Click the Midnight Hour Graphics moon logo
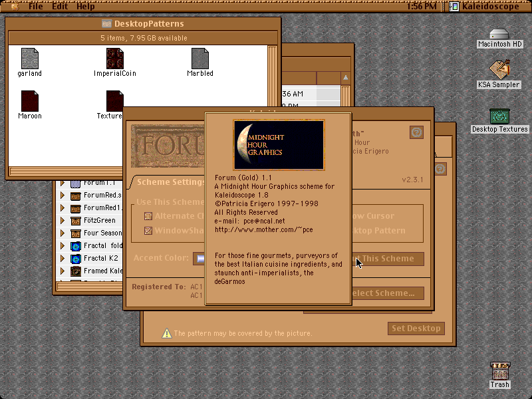 279,145
